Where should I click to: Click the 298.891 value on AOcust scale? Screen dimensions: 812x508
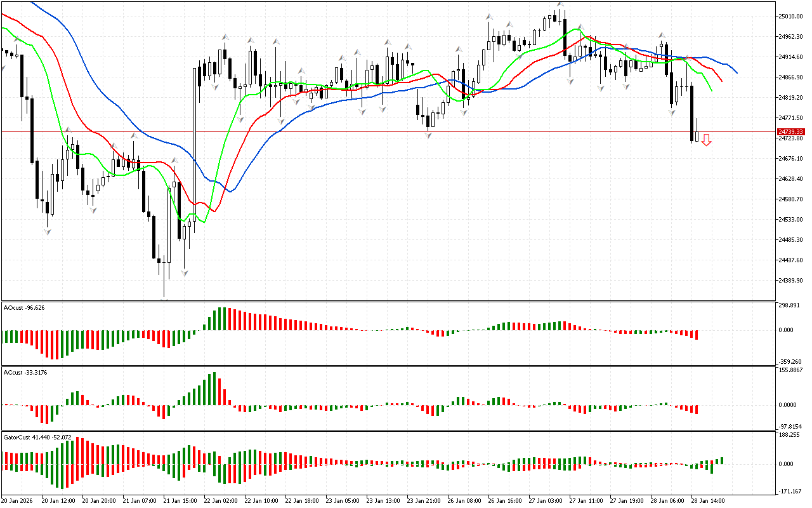coord(790,305)
